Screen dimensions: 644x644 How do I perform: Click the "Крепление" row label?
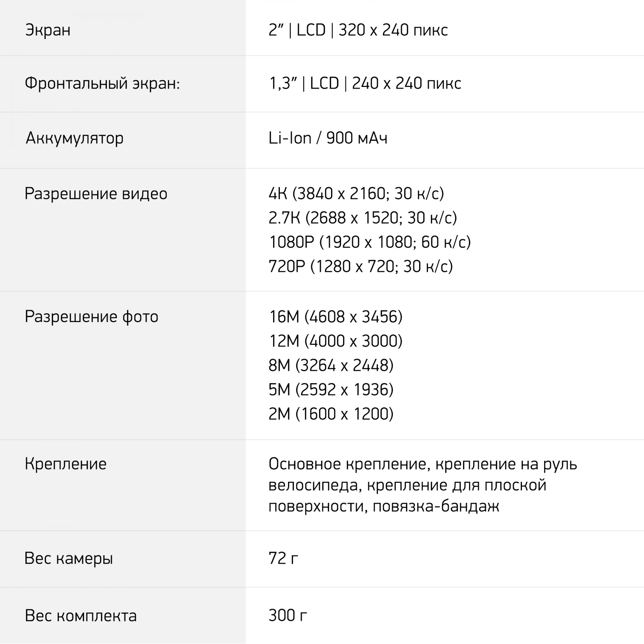65,464
